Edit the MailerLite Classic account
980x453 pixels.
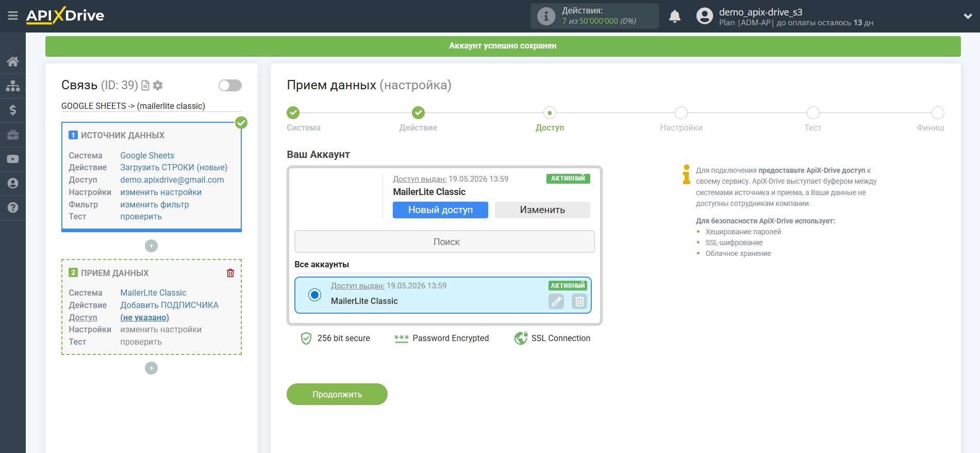point(556,301)
